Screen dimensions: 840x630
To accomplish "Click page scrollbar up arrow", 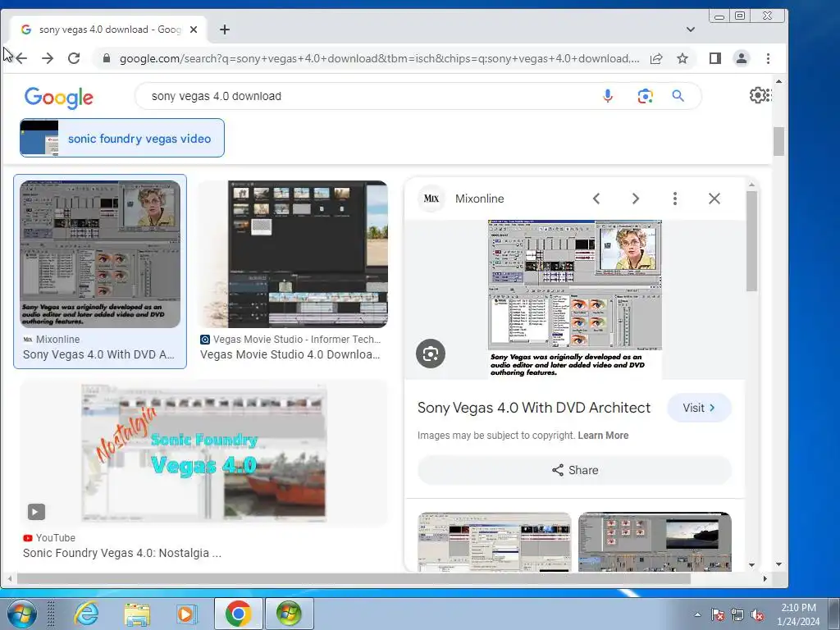I will 778,81.
